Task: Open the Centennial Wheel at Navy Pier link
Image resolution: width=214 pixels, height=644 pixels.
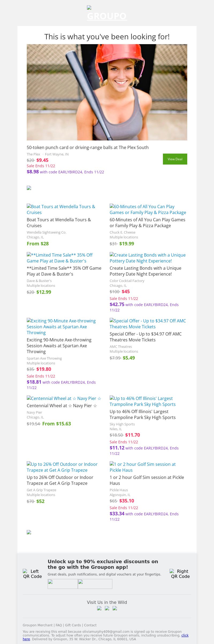Action: 64,398
